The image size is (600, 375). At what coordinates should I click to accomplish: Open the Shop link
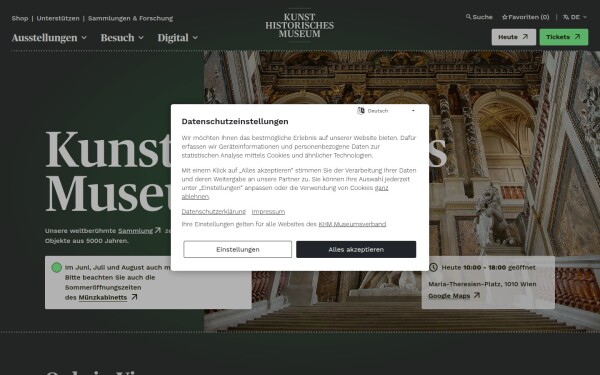pos(20,18)
